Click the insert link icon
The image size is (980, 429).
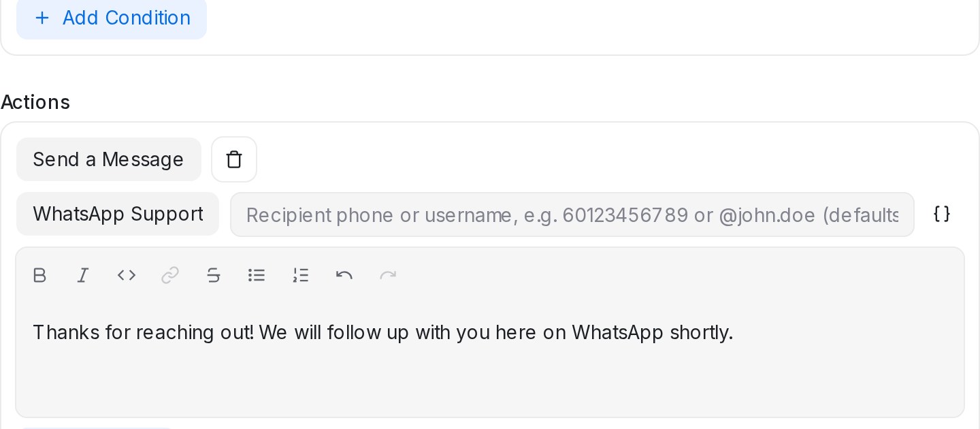[170, 275]
